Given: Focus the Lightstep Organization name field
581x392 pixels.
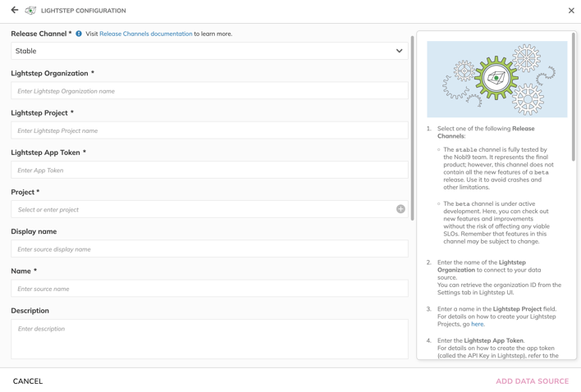Looking at the screenshot, I should [209, 91].
